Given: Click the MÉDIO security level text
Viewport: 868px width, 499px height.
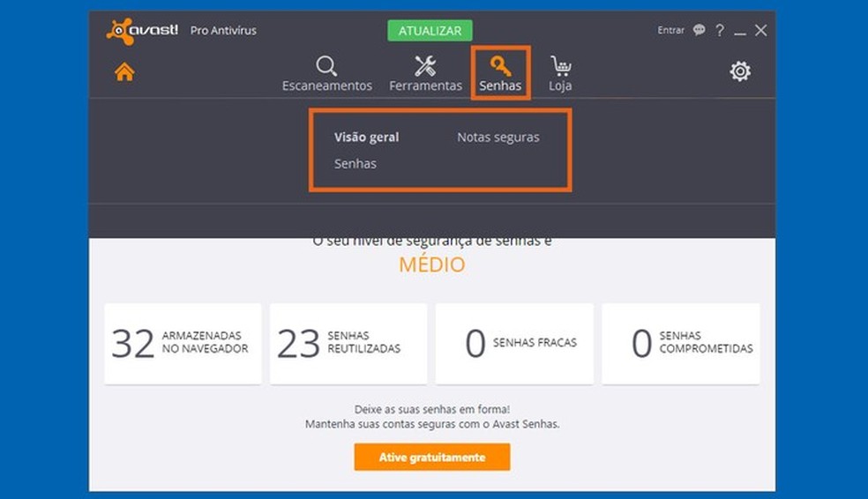Looking at the screenshot, I should point(432,264).
